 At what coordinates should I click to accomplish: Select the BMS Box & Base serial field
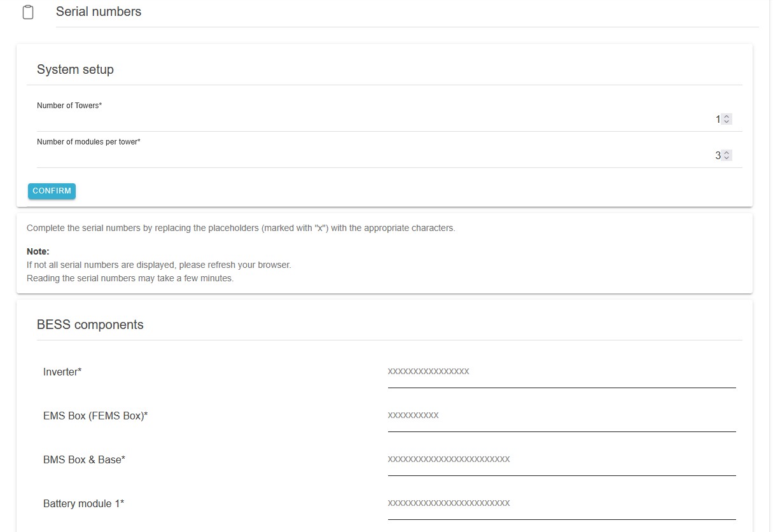click(x=561, y=459)
